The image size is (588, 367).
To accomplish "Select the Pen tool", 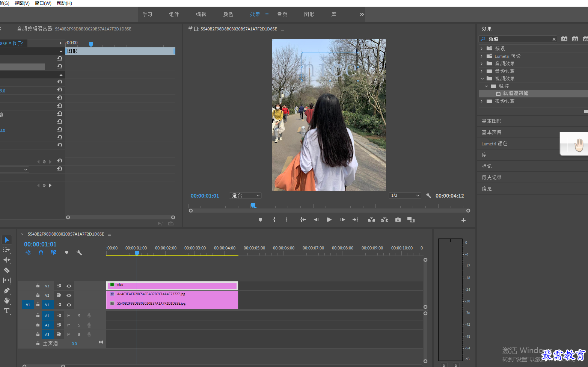I will coord(7,290).
